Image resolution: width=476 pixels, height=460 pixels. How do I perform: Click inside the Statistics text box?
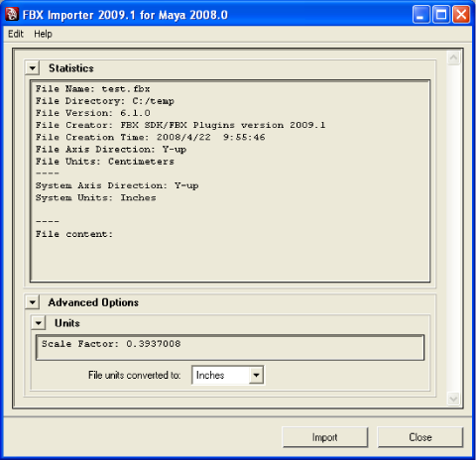[230, 181]
